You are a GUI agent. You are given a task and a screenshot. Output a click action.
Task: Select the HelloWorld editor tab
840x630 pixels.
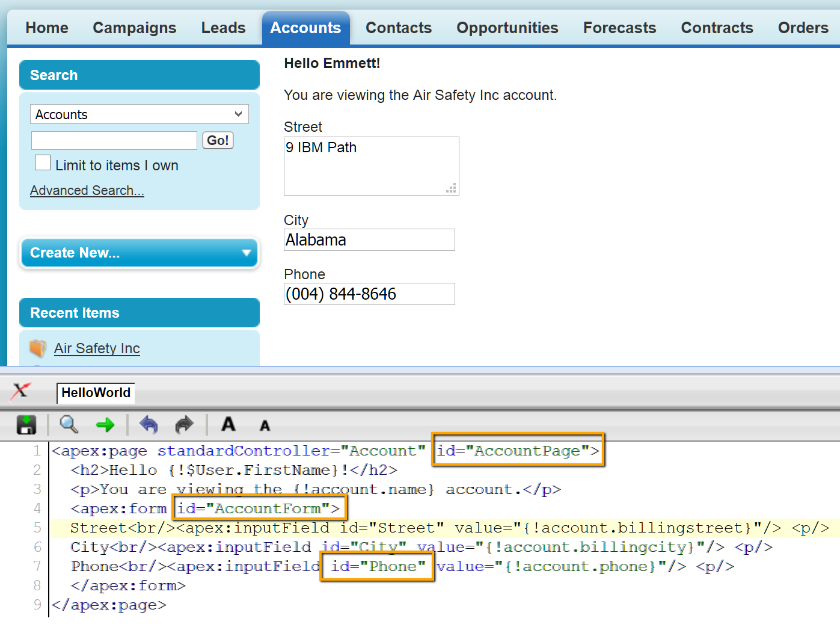tap(96, 393)
